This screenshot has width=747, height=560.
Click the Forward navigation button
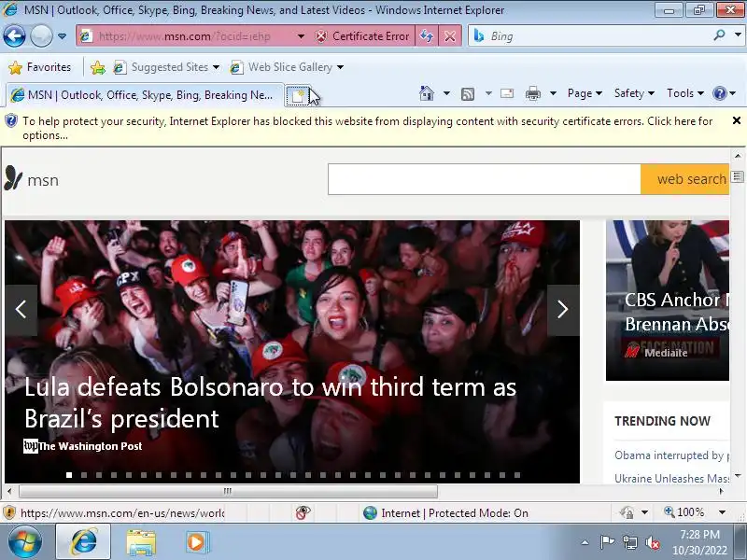coord(41,36)
